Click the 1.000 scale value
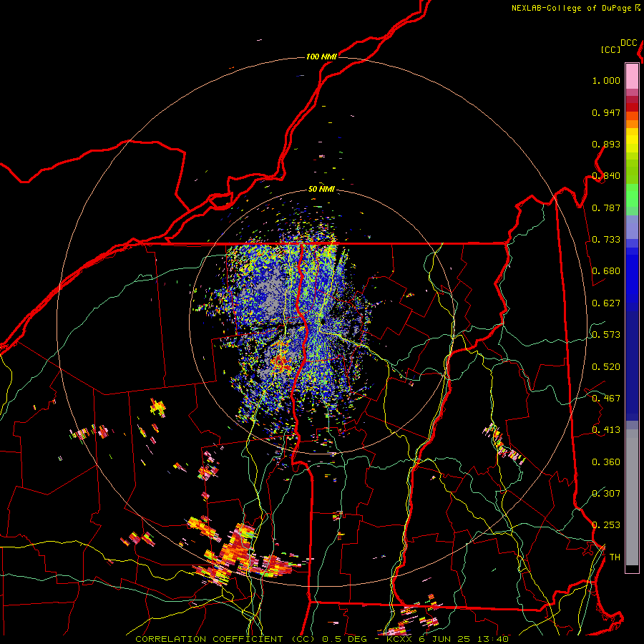This screenshot has width=644, height=644. point(606,80)
